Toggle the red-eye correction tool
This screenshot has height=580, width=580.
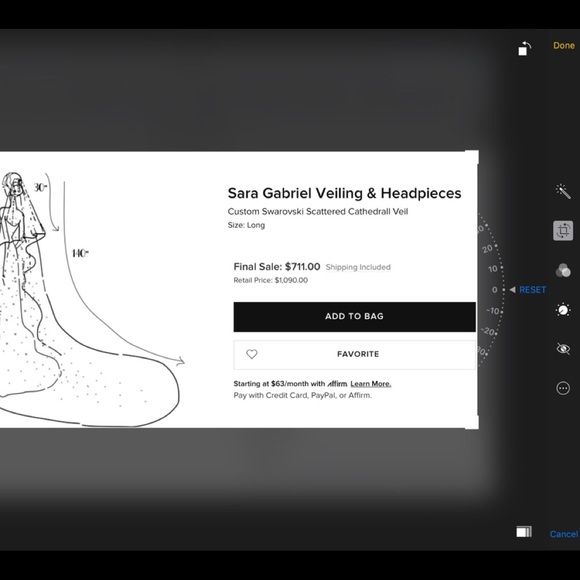click(x=563, y=349)
